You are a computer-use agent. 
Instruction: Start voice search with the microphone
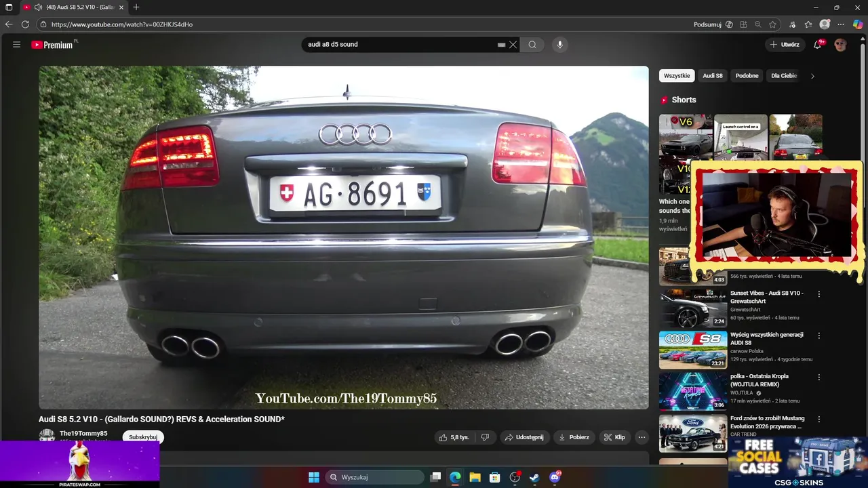(559, 45)
